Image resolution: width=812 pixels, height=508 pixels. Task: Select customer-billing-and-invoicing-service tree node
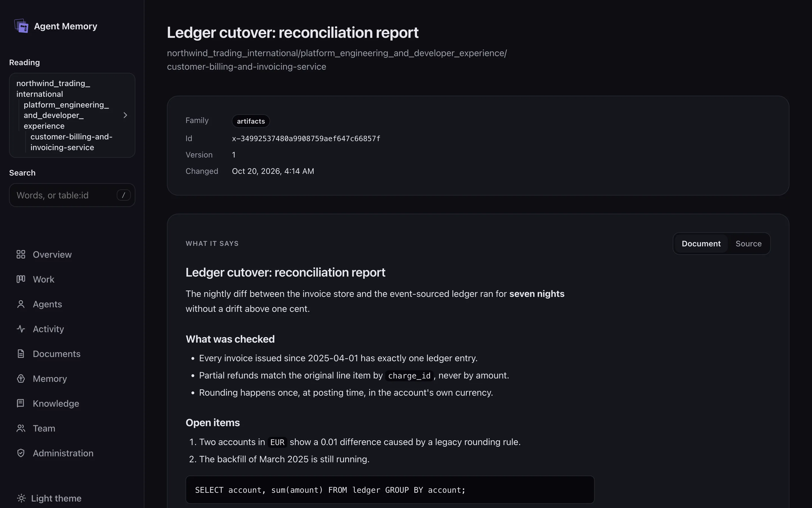[x=71, y=142]
